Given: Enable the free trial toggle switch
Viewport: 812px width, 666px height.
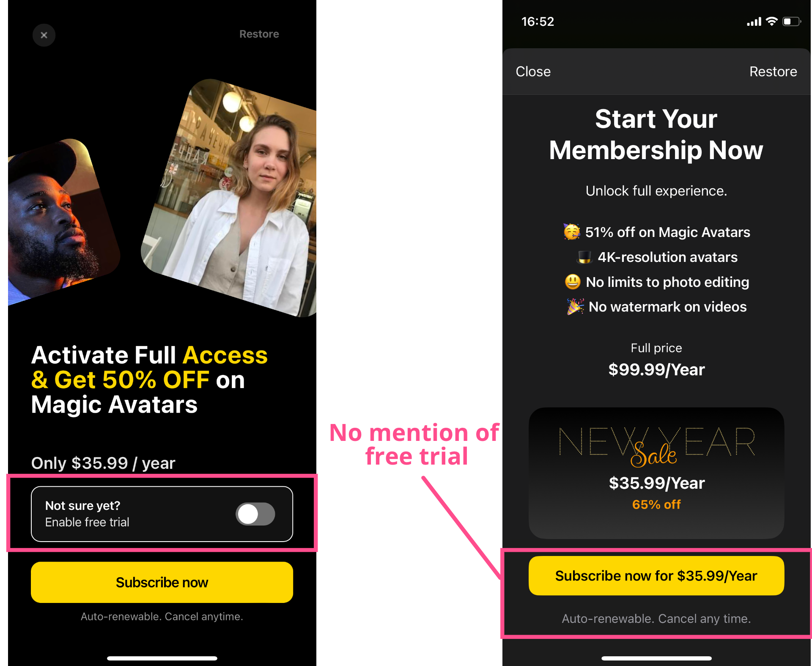Looking at the screenshot, I should pyautogui.click(x=255, y=514).
